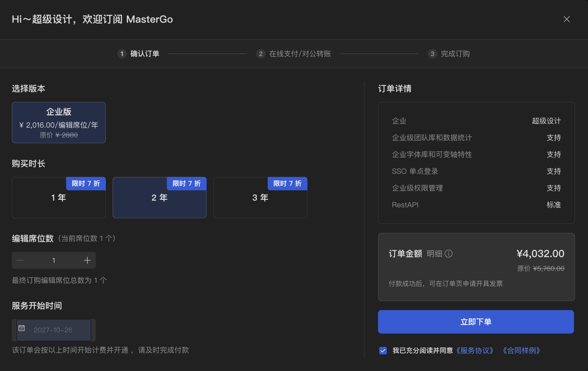This screenshot has width=588, height=371.
Task: Open the calendar icon in the service start date field
Action: [21, 328]
